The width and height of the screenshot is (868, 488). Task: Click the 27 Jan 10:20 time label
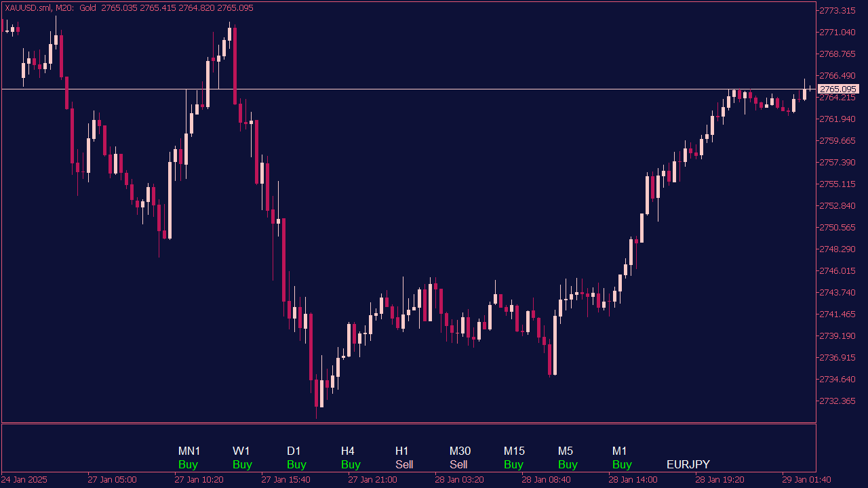point(199,479)
